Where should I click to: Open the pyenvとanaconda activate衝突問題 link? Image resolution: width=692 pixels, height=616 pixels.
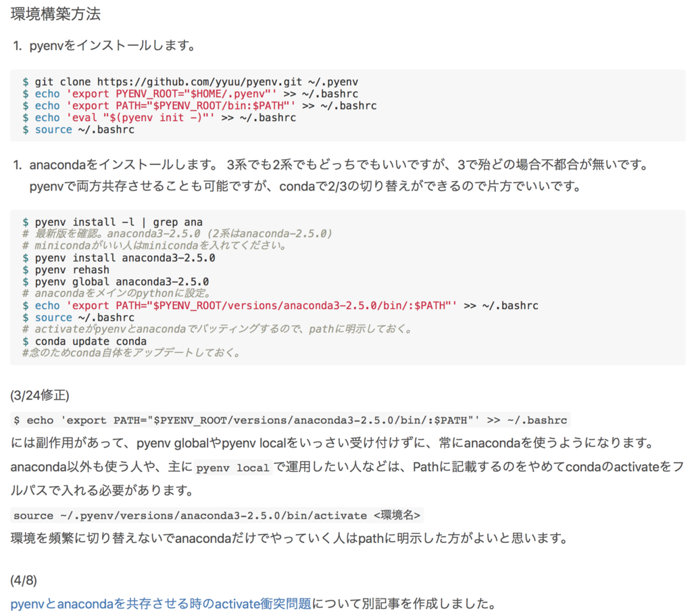coord(161,603)
